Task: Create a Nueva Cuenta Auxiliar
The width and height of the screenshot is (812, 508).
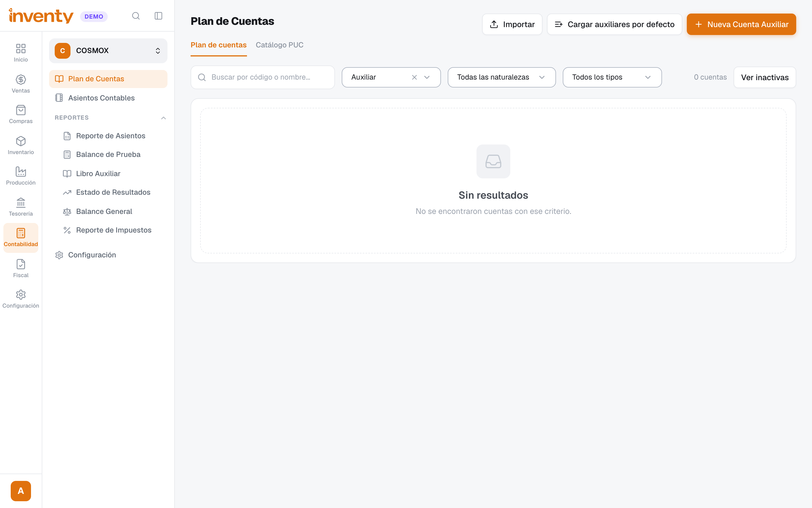Action: [741, 24]
